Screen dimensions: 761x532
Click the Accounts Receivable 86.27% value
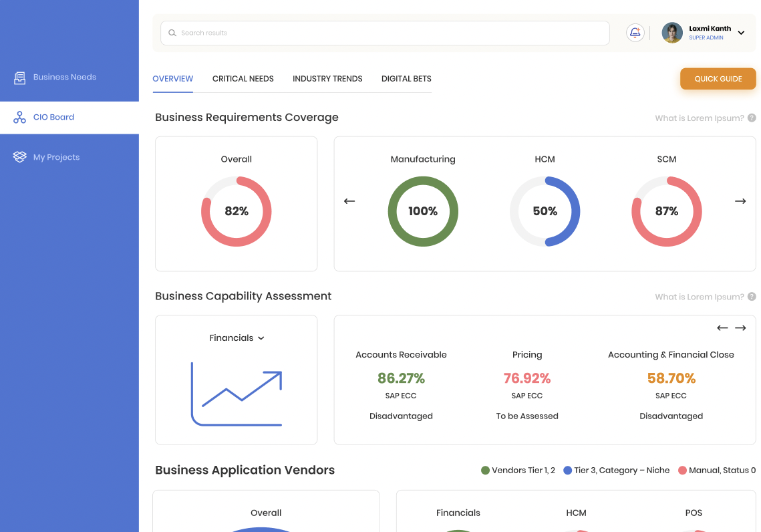(402, 378)
